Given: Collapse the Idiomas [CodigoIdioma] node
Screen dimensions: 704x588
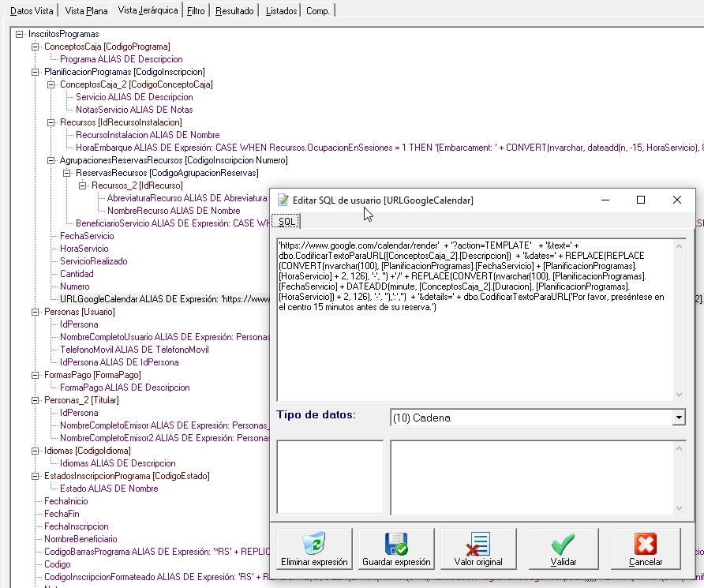Looking at the screenshot, I should [x=35, y=451].
